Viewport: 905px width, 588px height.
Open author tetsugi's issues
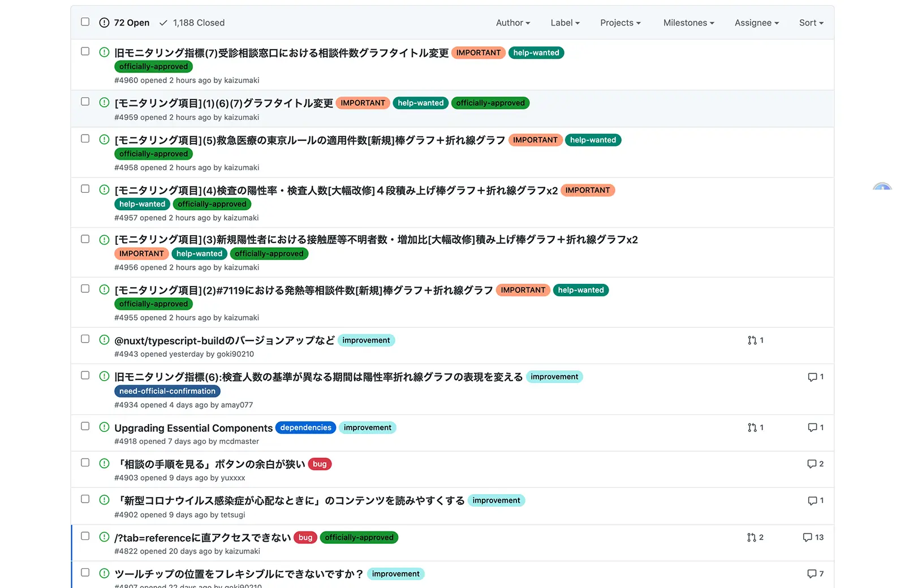coord(233,514)
